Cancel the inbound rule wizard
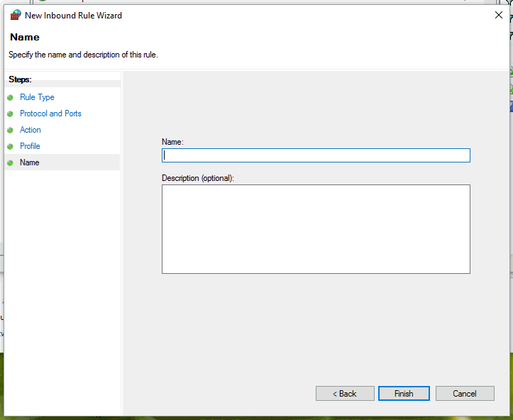This screenshot has width=513, height=420. point(465,394)
